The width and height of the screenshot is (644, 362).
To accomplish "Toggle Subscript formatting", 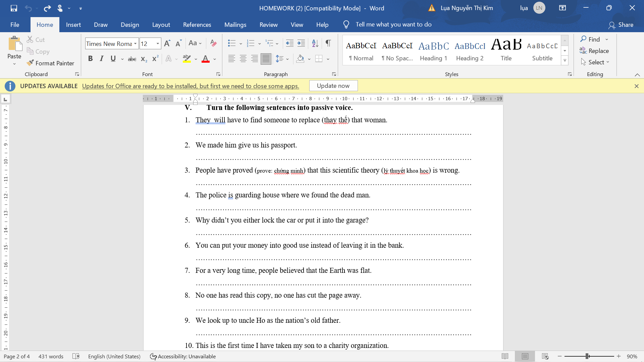I will (x=144, y=59).
